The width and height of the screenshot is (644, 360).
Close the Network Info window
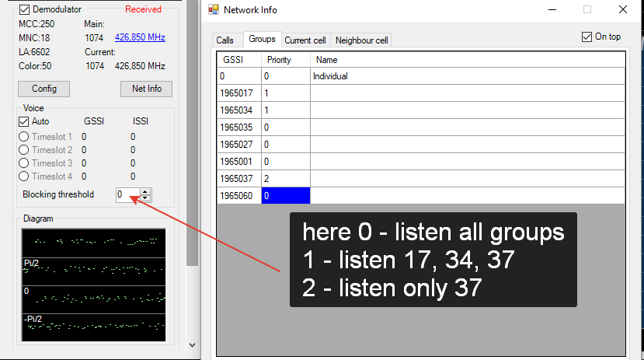point(621,10)
